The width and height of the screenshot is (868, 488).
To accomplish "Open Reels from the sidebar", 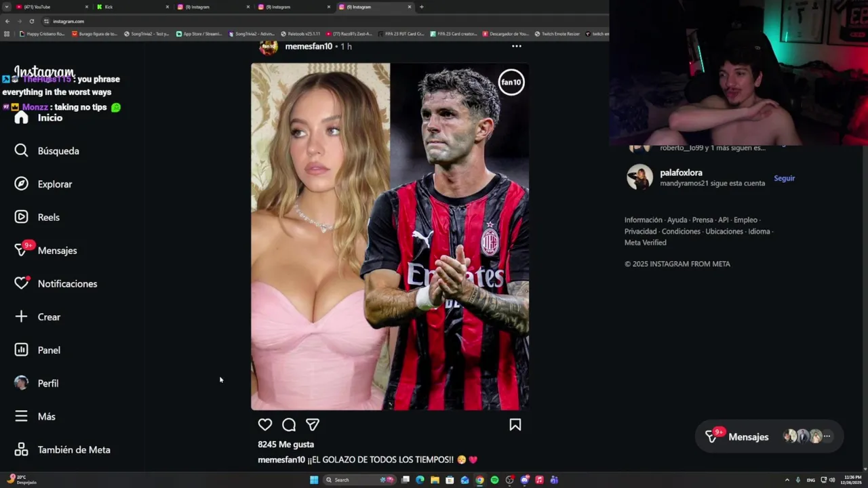I will coord(37,218).
